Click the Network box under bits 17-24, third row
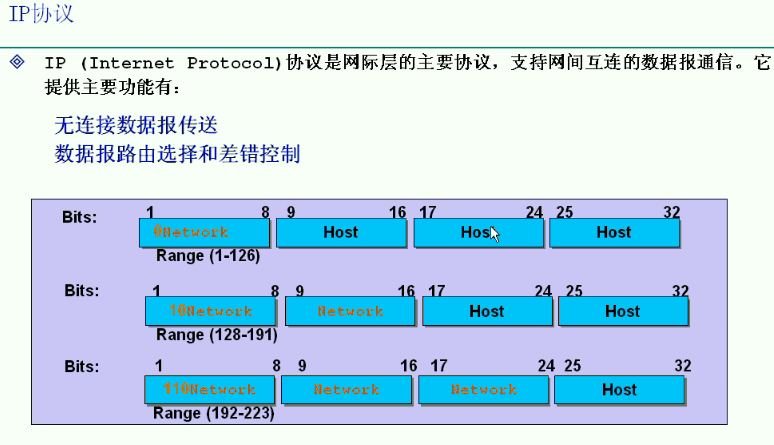 coord(483,390)
